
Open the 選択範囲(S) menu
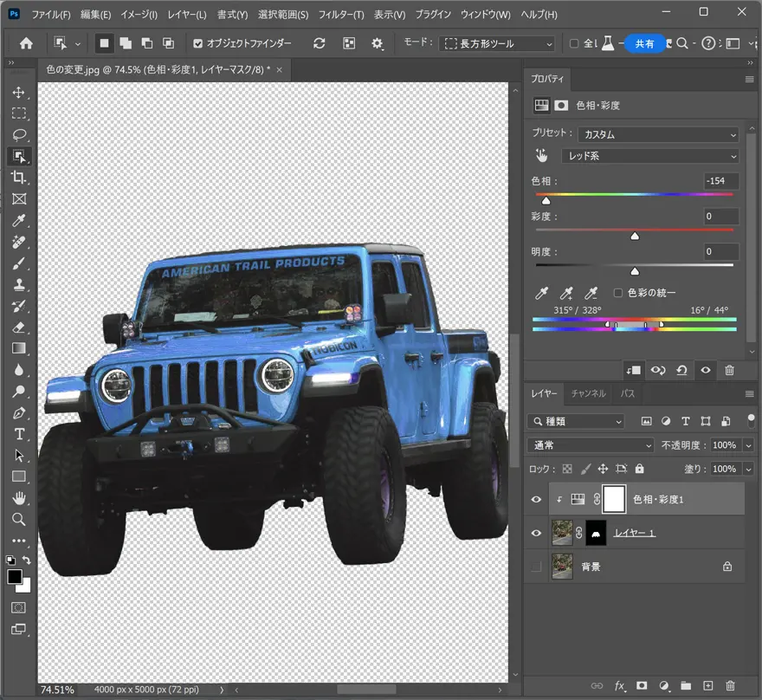[x=283, y=15]
